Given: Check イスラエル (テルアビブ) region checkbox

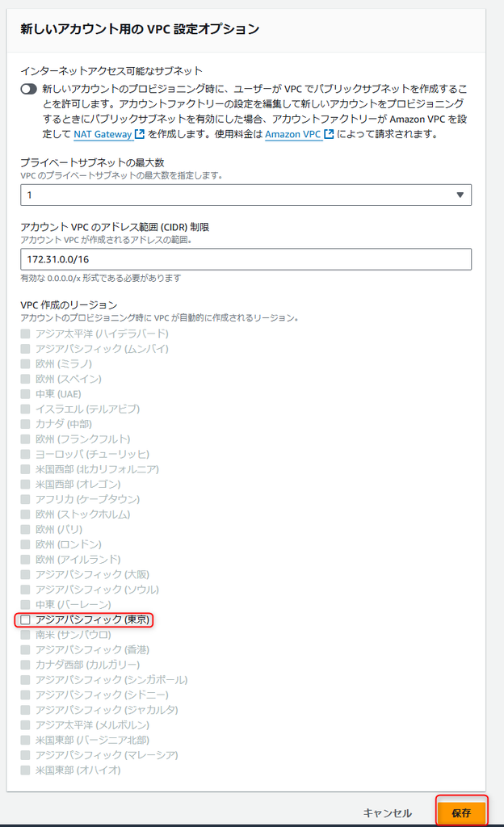Looking at the screenshot, I should point(25,409).
